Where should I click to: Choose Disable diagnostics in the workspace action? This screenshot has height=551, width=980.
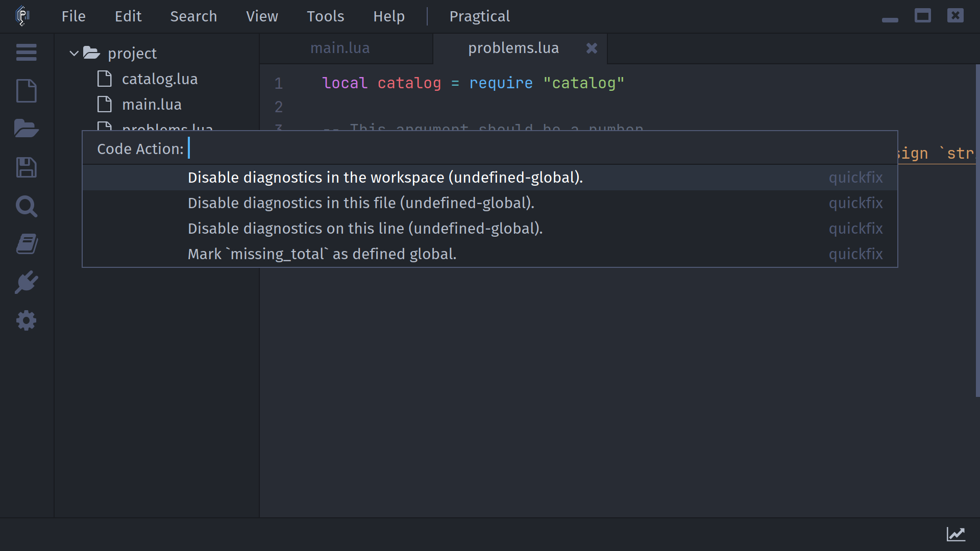pos(490,178)
